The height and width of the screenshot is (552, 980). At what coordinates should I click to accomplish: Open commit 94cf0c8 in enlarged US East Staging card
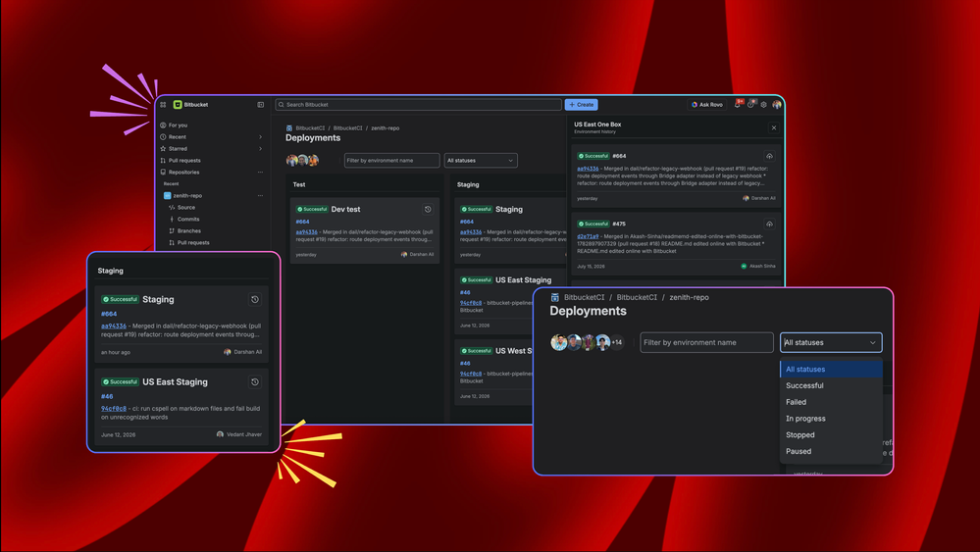tap(114, 409)
